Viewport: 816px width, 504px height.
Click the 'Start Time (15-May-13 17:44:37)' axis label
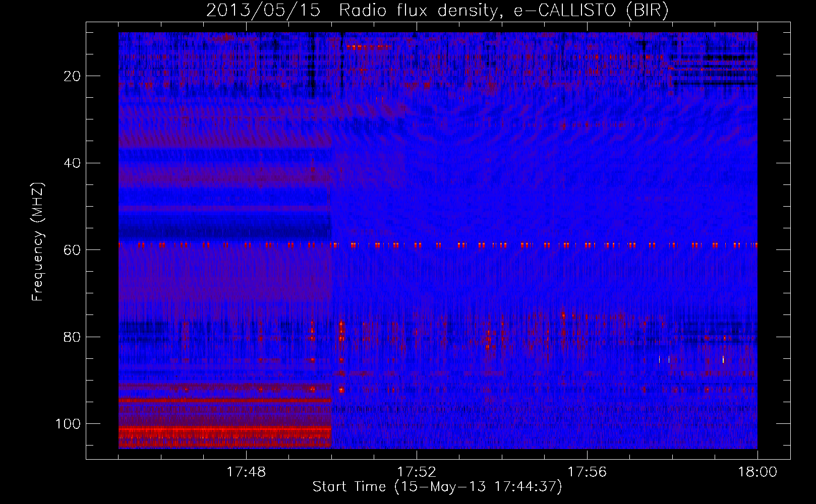pyautogui.click(x=437, y=487)
